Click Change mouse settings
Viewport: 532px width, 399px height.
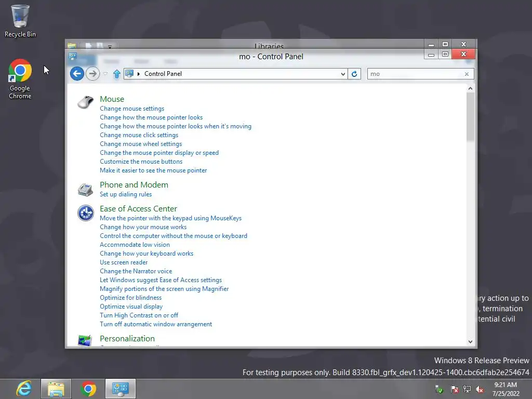tap(132, 109)
